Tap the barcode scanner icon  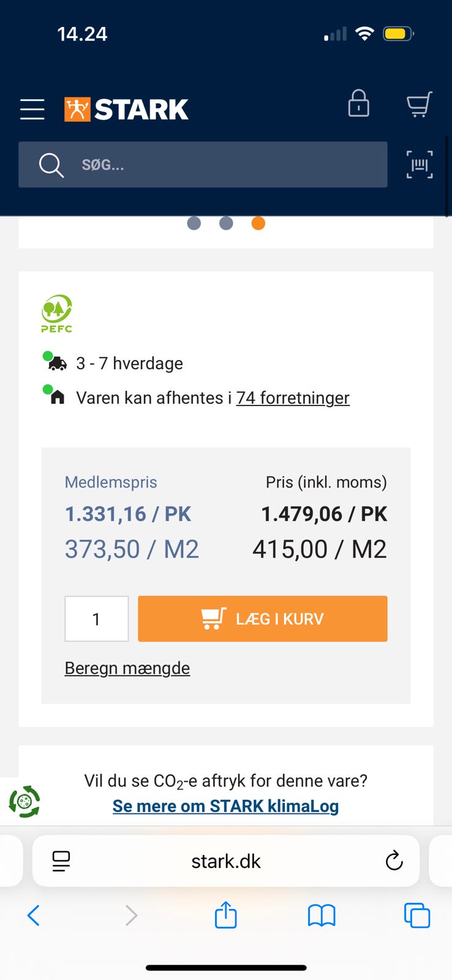point(420,165)
